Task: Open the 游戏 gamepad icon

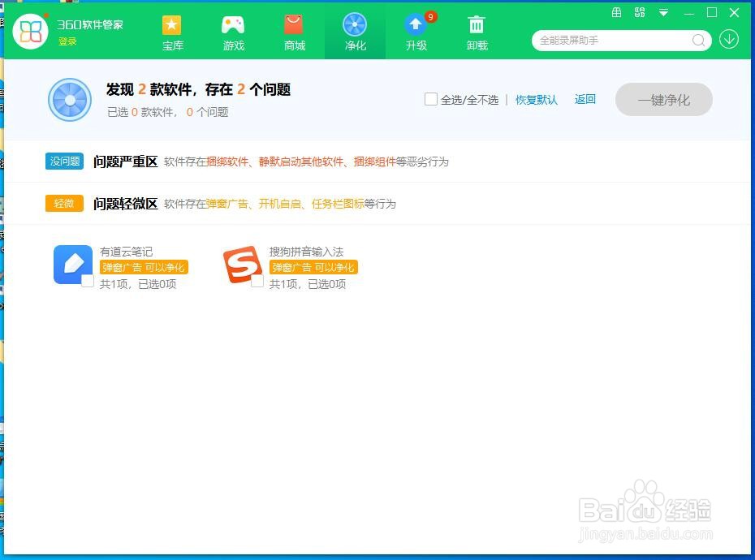Action: [x=233, y=25]
